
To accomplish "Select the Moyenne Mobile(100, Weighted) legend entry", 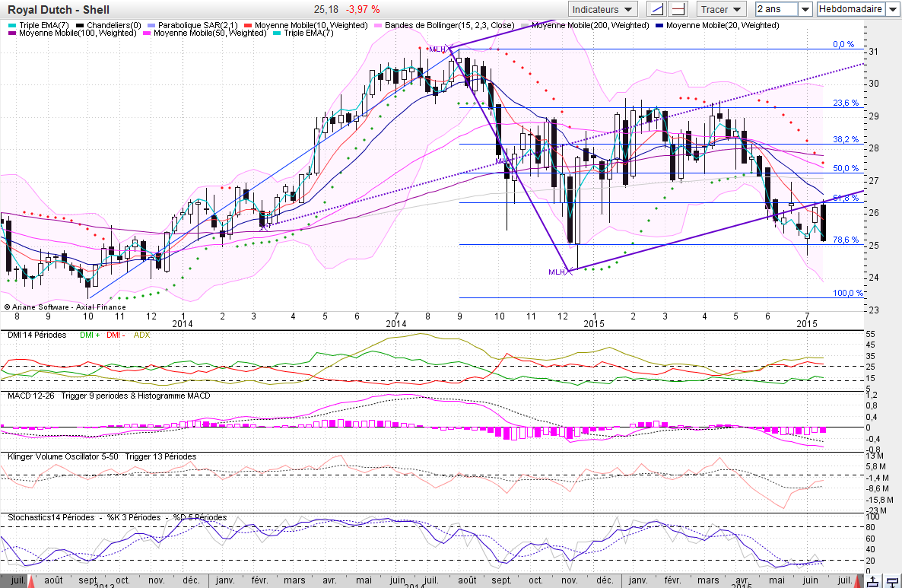I will pos(72,33).
